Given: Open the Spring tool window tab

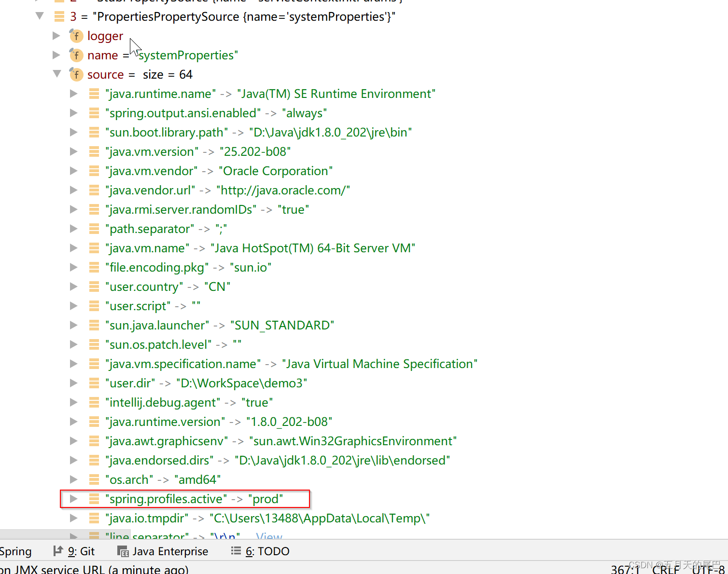Looking at the screenshot, I should coord(15,551).
